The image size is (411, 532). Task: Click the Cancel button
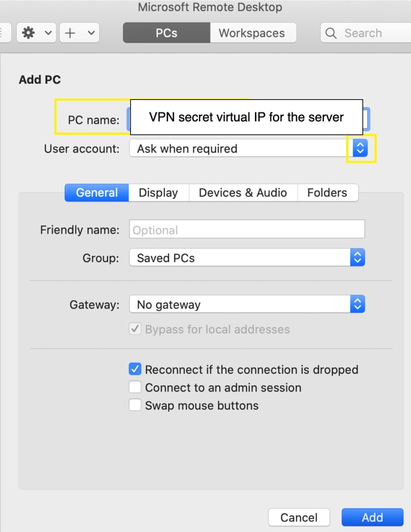point(299,517)
